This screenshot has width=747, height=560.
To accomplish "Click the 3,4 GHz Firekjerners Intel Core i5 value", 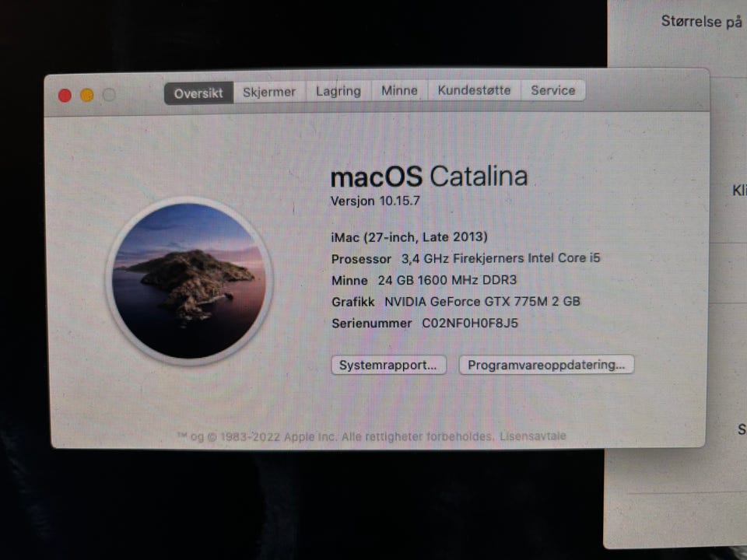I will (x=500, y=258).
